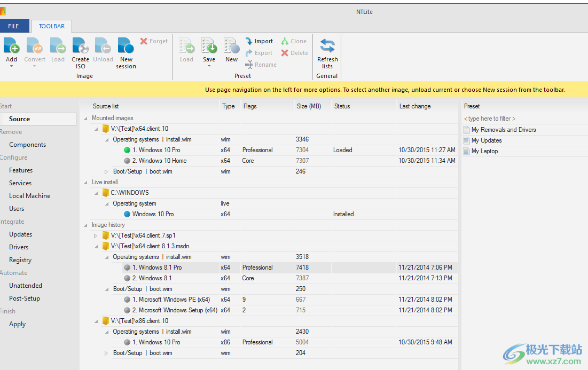Click the preset New icon
588x370 pixels.
tap(231, 46)
